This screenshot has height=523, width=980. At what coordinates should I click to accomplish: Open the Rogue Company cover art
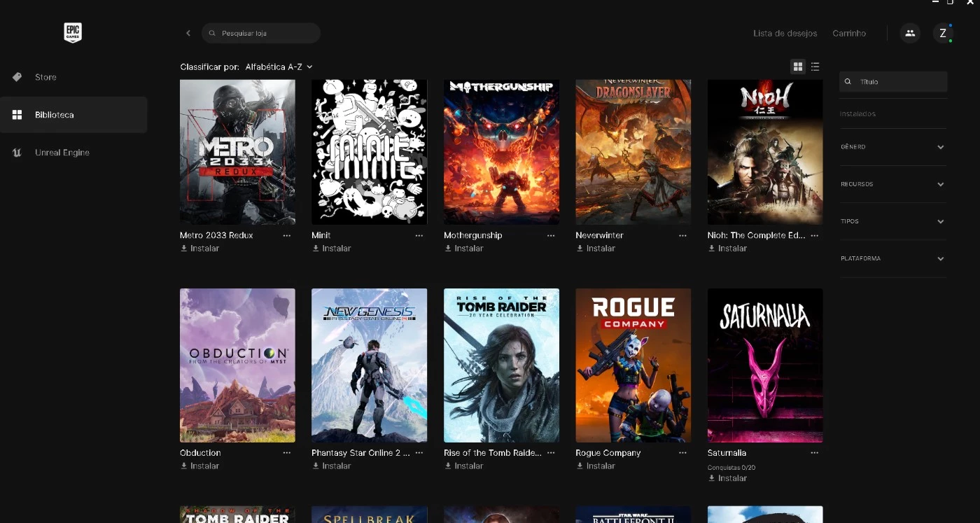pyautogui.click(x=633, y=365)
